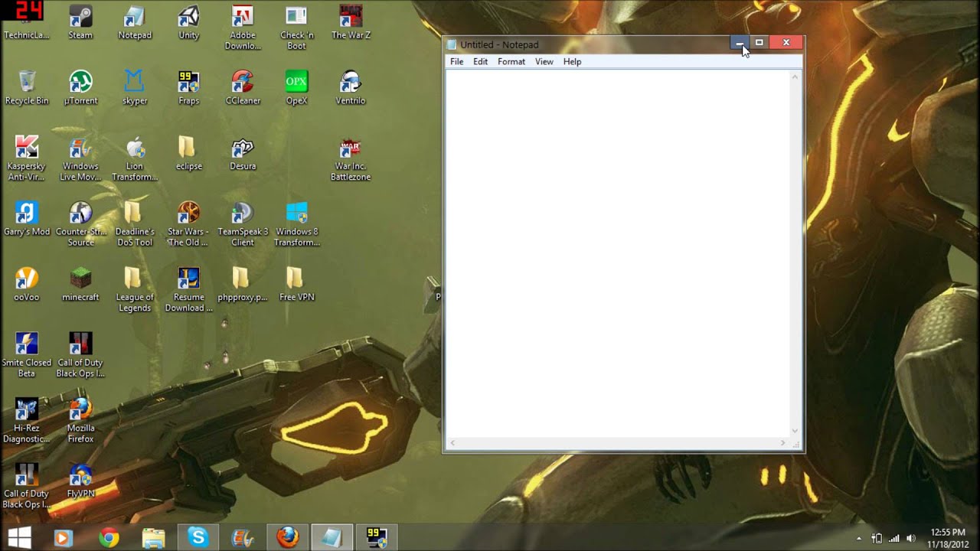Click the volume speaker tray icon
The height and width of the screenshot is (551, 980).
click(910, 538)
